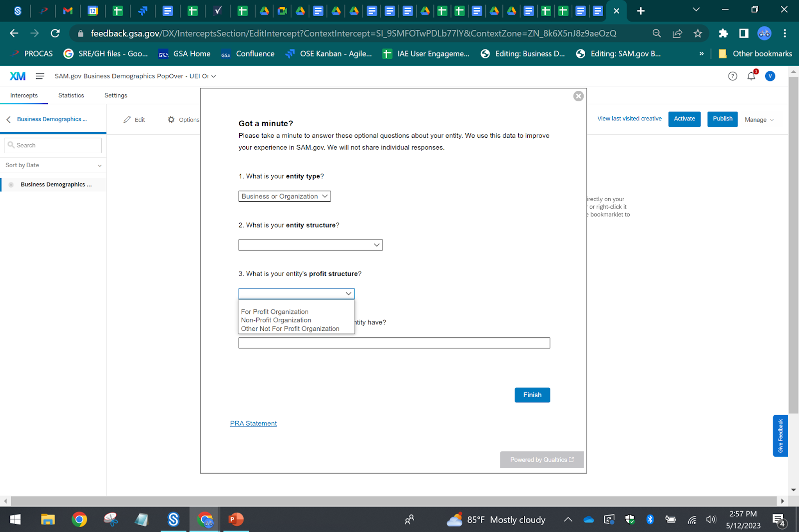Close the survey popover with X
This screenshot has height=532, width=799.
pos(578,96)
